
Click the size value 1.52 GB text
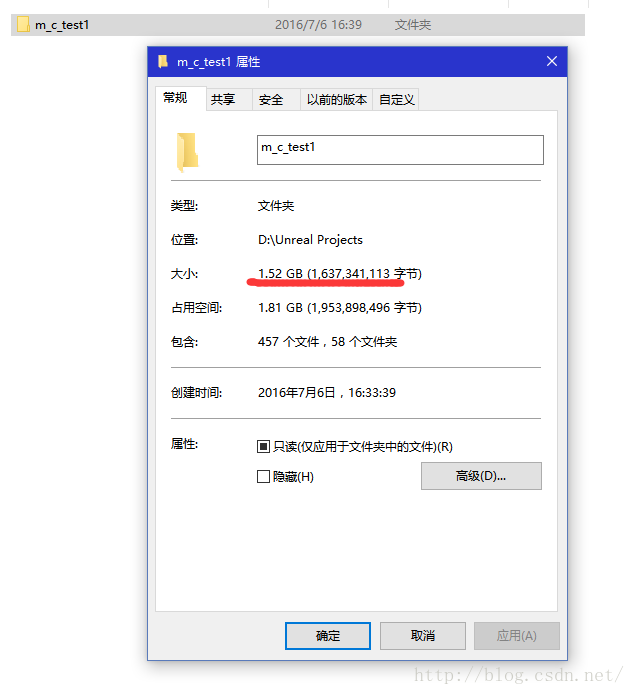(280, 273)
